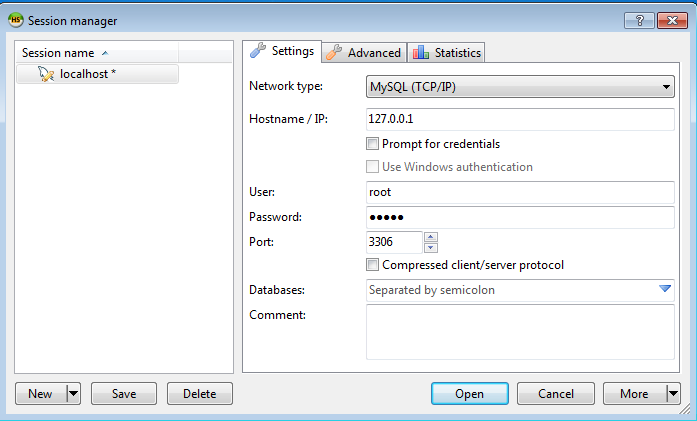The image size is (697, 421).
Task: Switch to the Statistics tab
Action: 446,53
